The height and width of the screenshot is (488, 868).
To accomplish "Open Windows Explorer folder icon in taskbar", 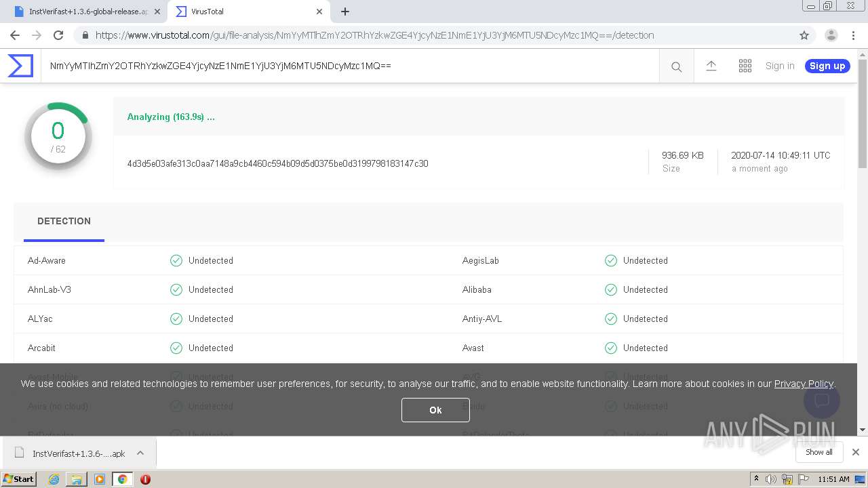I will click(77, 479).
